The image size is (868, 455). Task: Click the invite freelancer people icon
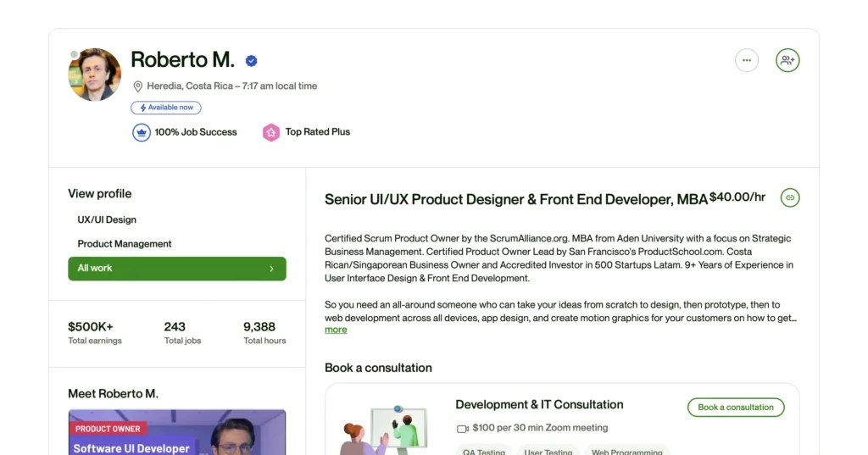tap(787, 60)
